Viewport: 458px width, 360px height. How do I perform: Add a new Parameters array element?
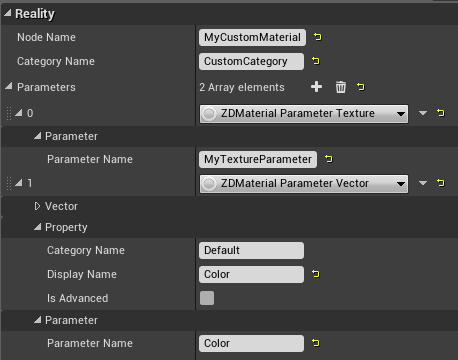pyautogui.click(x=316, y=87)
